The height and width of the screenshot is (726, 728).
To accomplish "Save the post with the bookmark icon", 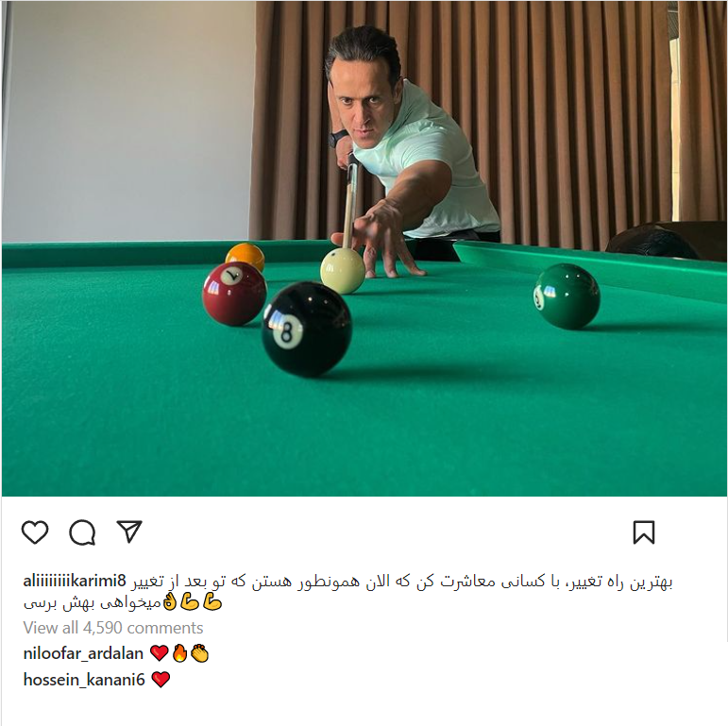I will 644,532.
